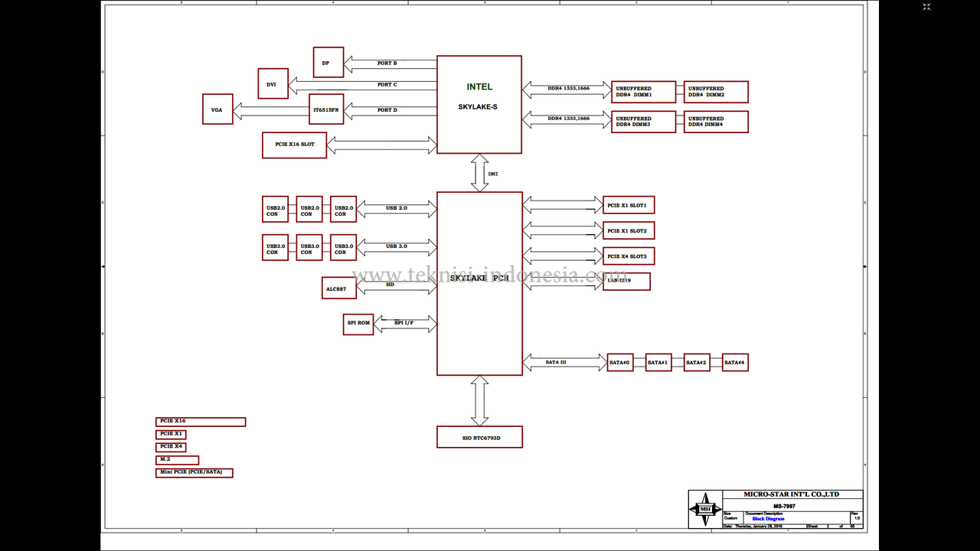The height and width of the screenshot is (551, 980).
Task: Click the PCIE X4 SLOT3 block
Action: [629, 256]
